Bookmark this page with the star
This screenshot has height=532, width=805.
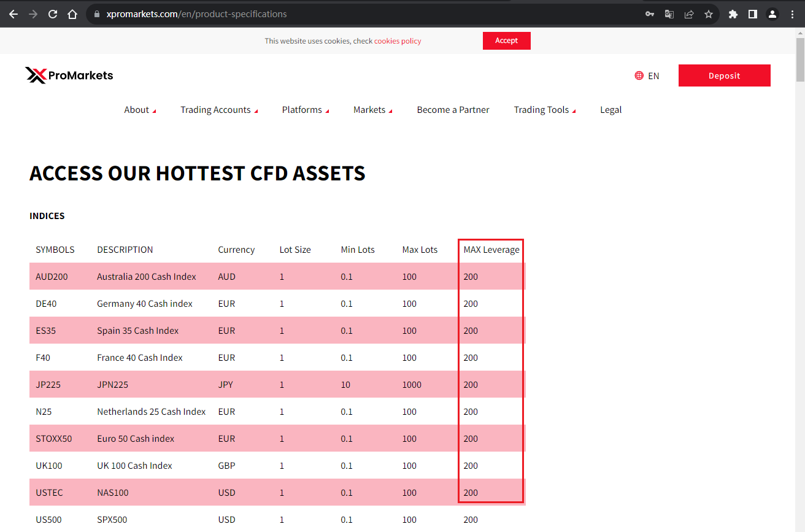pyautogui.click(x=709, y=14)
